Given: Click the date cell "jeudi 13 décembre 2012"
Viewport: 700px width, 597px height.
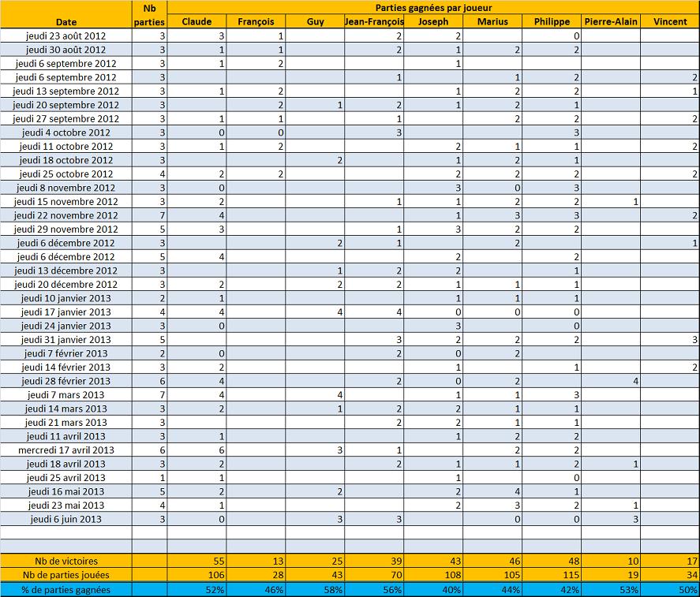Looking at the screenshot, I should 66,271.
